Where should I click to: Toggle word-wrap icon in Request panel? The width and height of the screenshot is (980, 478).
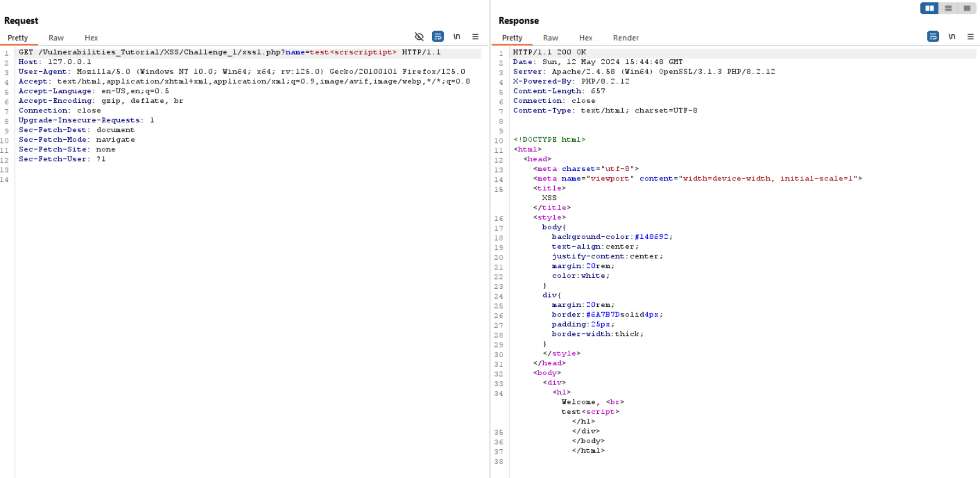438,37
